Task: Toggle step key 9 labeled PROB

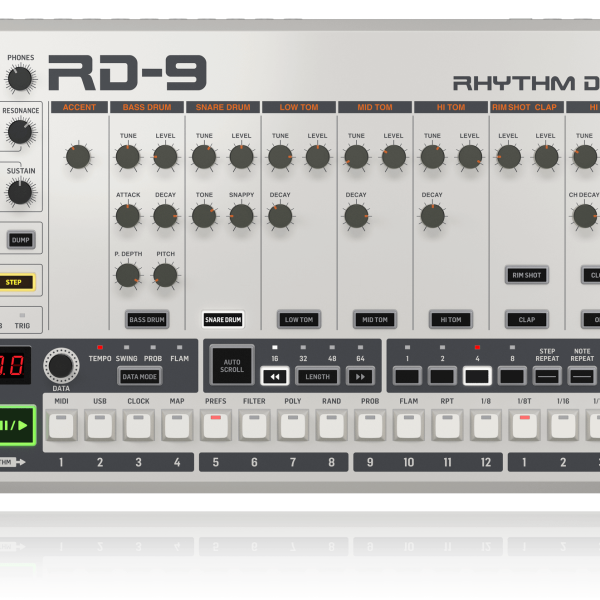Action: click(x=370, y=426)
